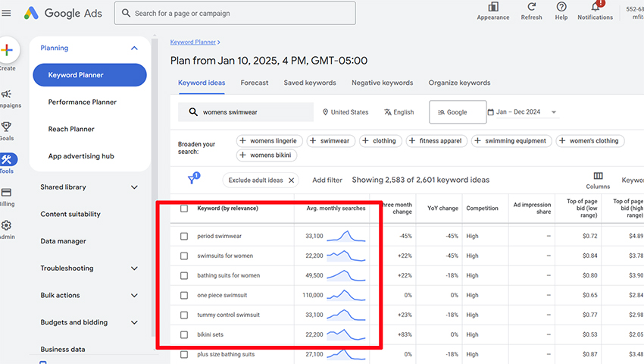Screen dimensions: 644x364
Task: Open the Jan – Dec 2024 date dropdown
Action: (x=527, y=112)
